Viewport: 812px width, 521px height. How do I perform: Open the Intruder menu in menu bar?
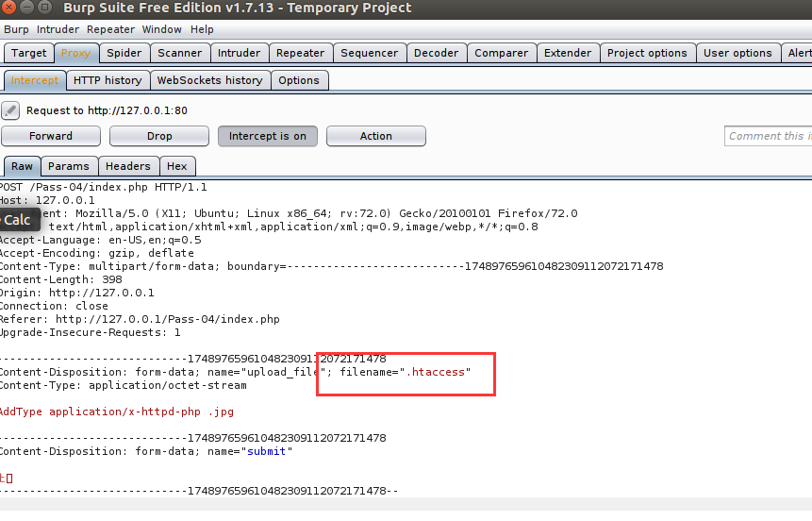pyautogui.click(x=58, y=29)
